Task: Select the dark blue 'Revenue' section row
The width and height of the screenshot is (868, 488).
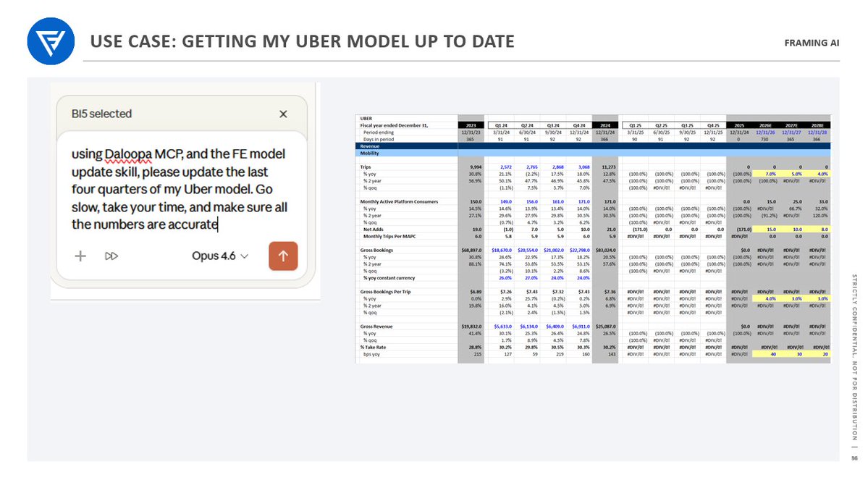Action: click(593, 146)
